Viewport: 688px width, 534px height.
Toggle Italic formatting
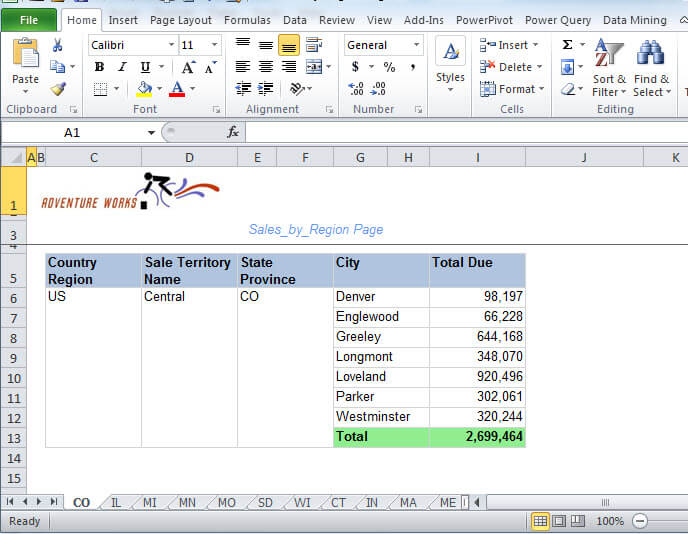tap(122, 67)
